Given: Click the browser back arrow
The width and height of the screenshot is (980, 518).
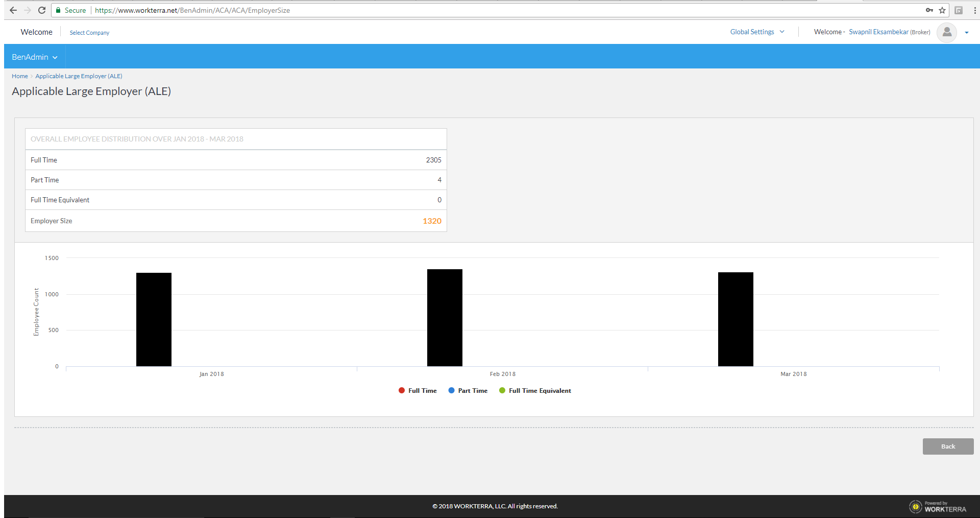Looking at the screenshot, I should pos(13,10).
